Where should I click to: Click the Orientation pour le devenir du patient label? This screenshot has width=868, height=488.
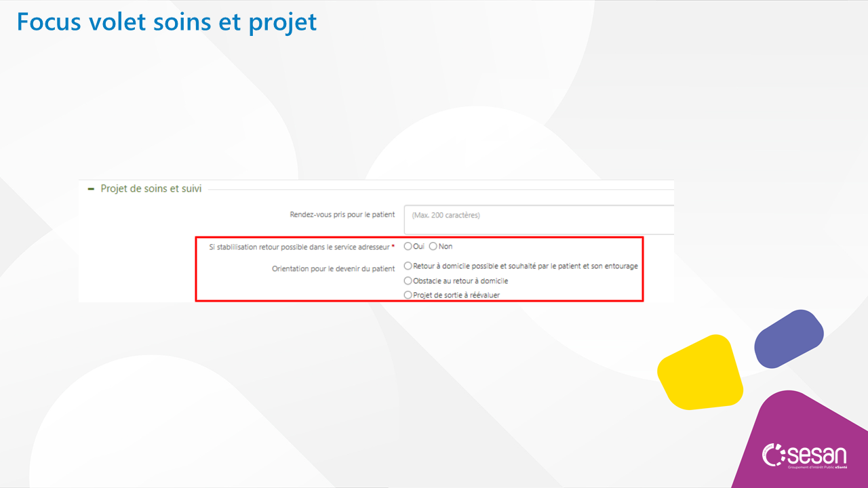333,269
